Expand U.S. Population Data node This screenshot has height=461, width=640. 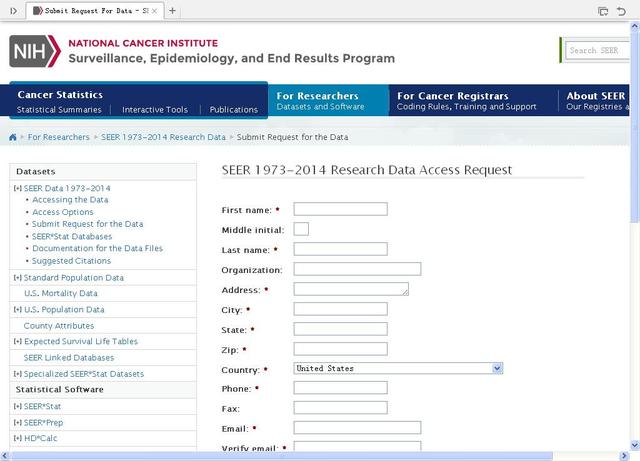coord(18,310)
